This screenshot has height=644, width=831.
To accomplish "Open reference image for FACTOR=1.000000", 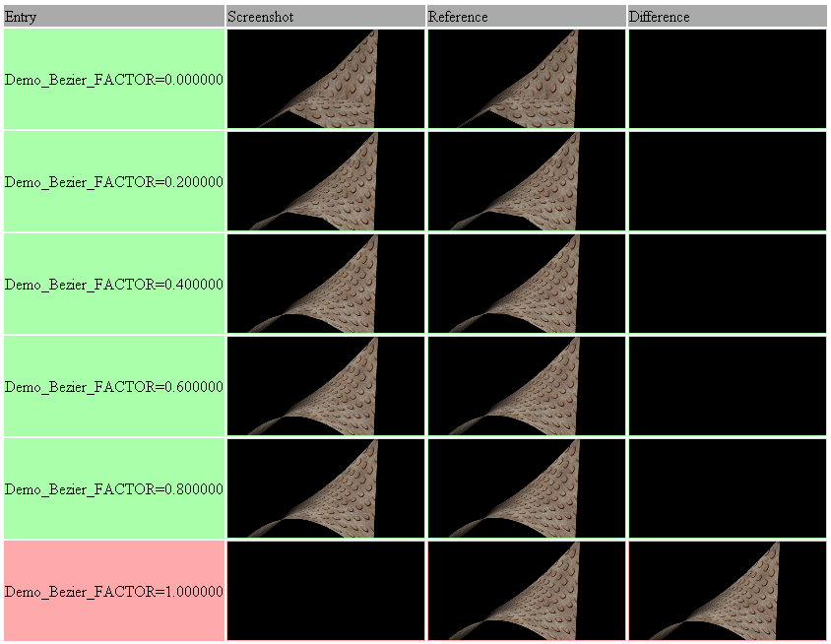I will (x=526, y=591).
